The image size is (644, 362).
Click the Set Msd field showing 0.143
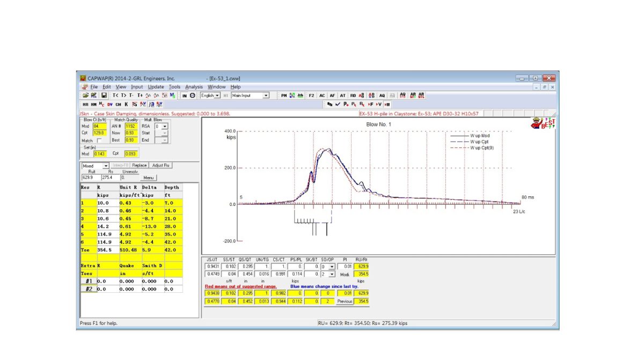coord(100,154)
